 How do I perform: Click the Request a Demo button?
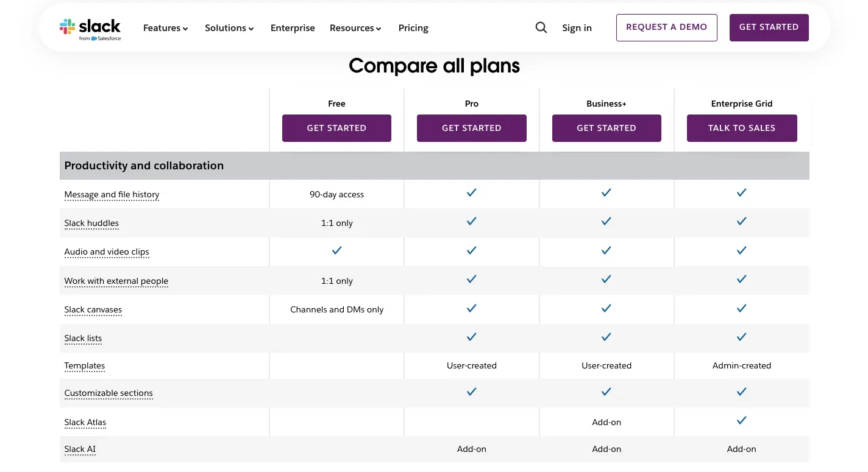tap(666, 27)
